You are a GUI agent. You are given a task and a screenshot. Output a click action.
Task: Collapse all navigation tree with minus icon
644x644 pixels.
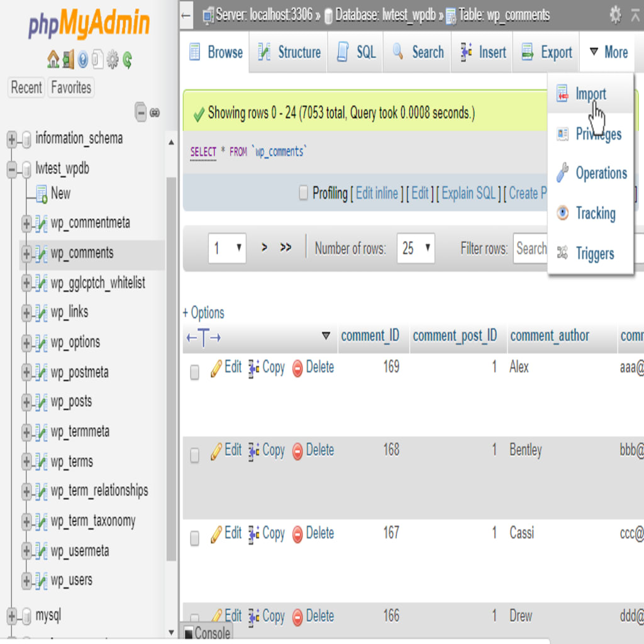(140, 112)
